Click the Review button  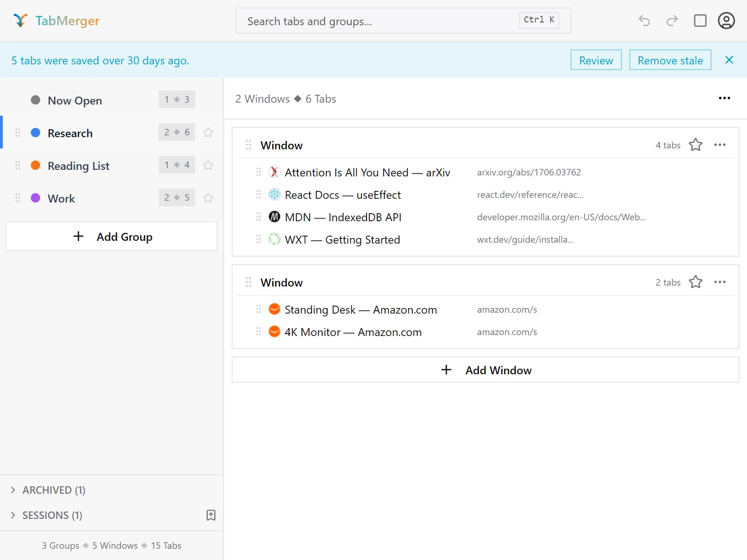point(596,60)
